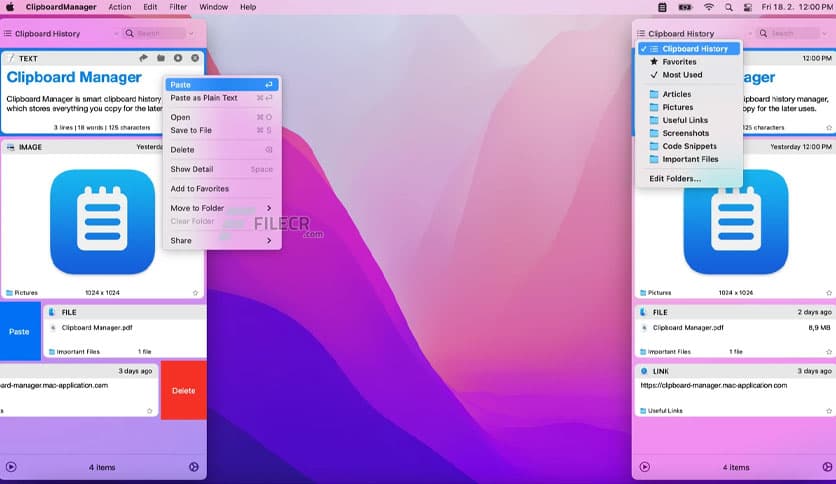Expand the right search options chevron

click(824, 34)
